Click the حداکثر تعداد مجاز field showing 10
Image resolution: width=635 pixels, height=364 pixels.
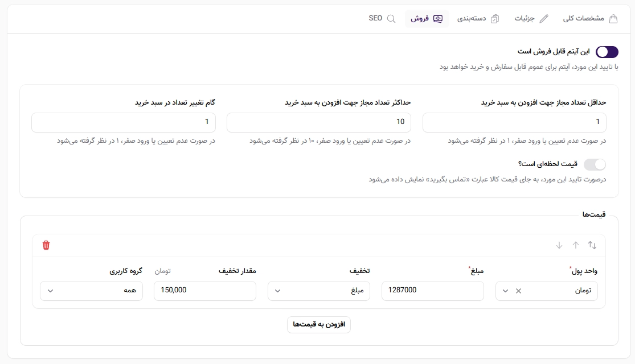point(319,122)
